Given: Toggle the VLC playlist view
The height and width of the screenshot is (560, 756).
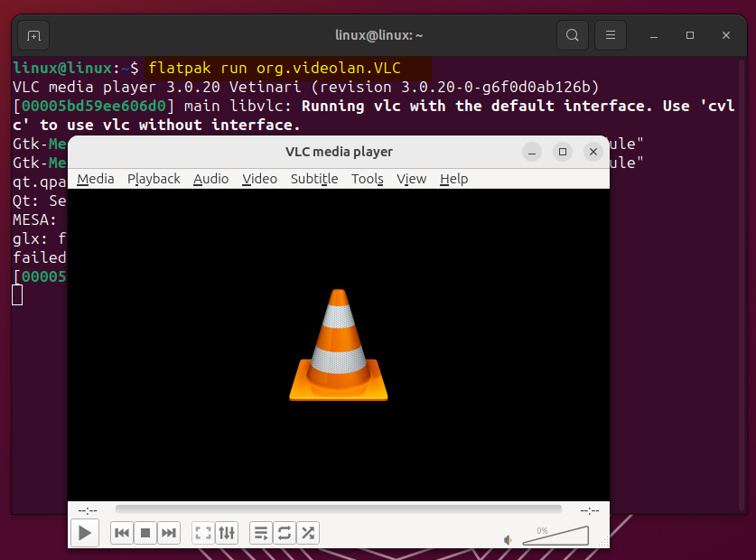Looking at the screenshot, I should pos(261,533).
